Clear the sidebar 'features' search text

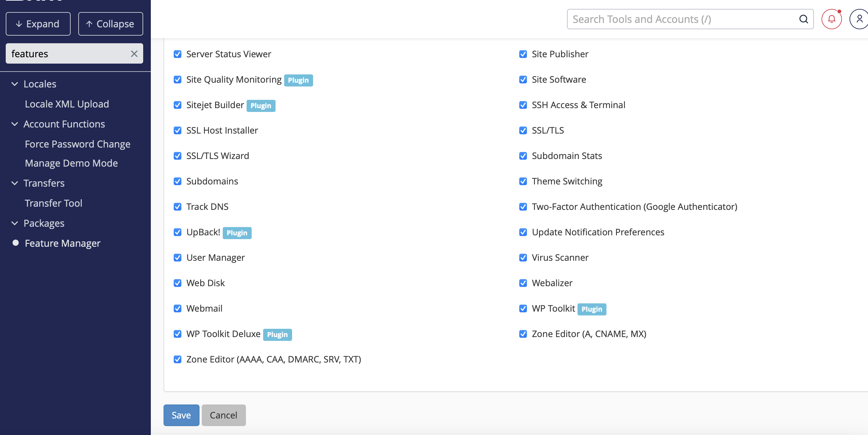pyautogui.click(x=134, y=53)
